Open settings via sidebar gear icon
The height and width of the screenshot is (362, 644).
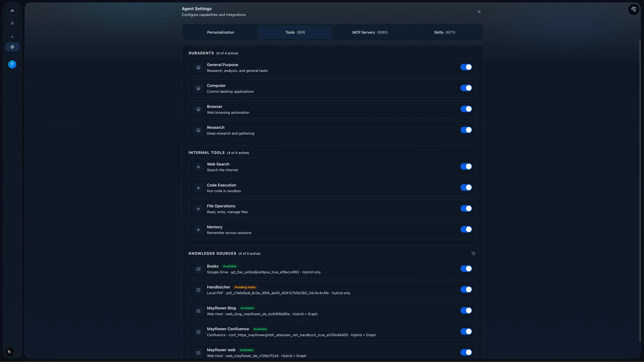click(x=12, y=47)
